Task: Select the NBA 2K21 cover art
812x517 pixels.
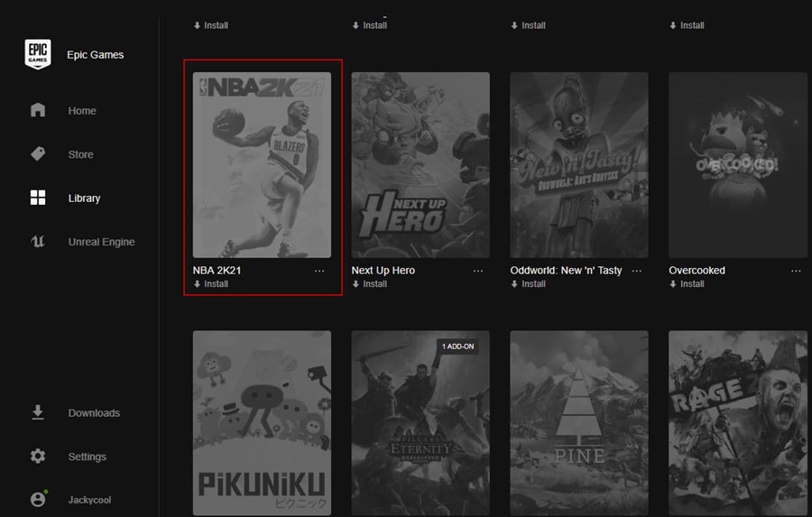Action: [x=262, y=165]
